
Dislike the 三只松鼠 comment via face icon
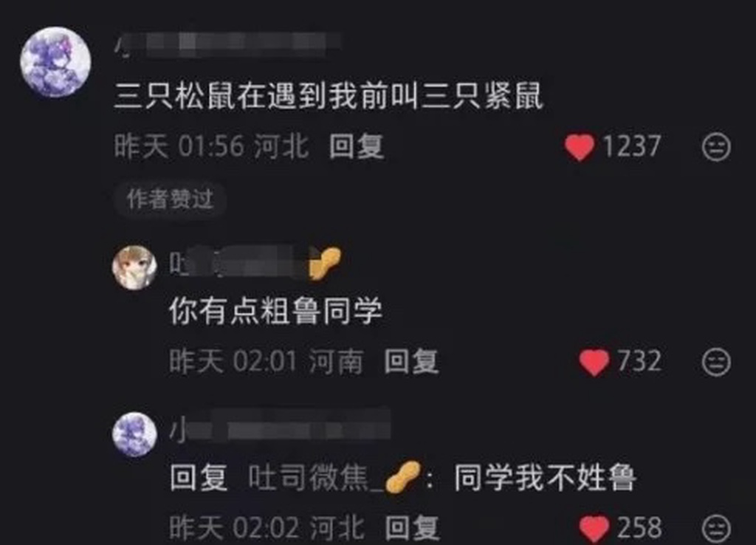tap(716, 147)
